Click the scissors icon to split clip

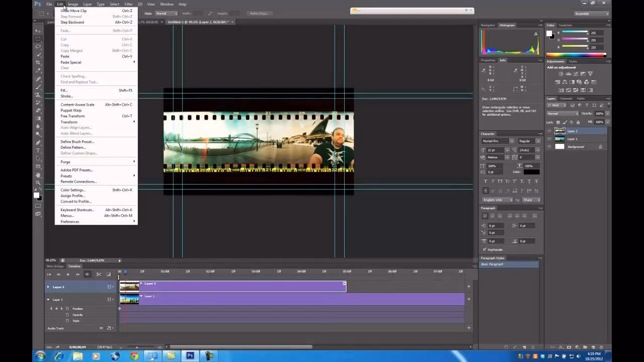pos(99,275)
